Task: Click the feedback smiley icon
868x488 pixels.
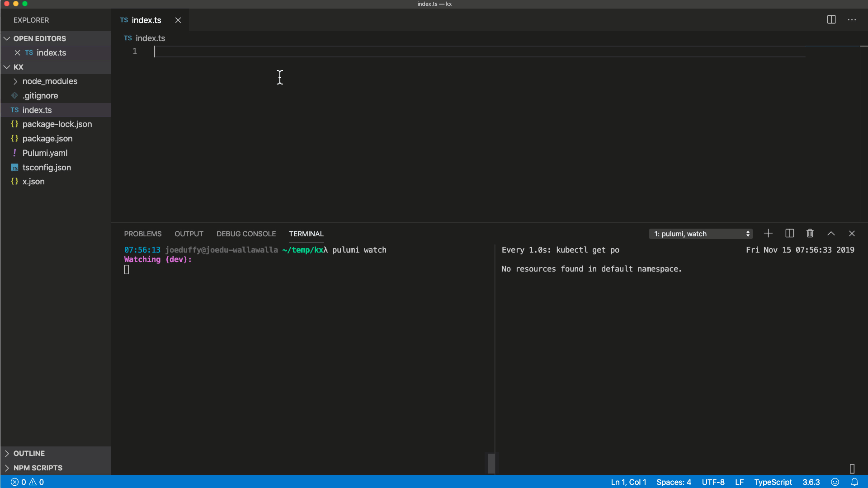Action: tap(835, 482)
